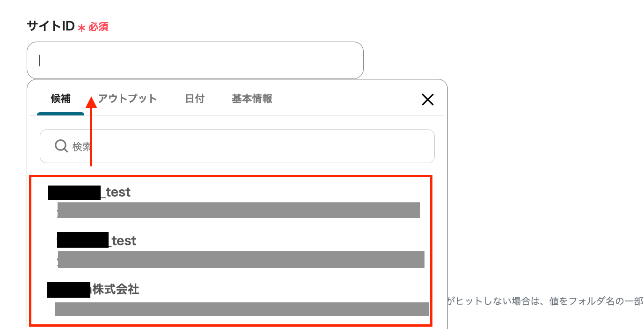
Task: Click gray redacted ID under second _test
Action: tap(241, 259)
